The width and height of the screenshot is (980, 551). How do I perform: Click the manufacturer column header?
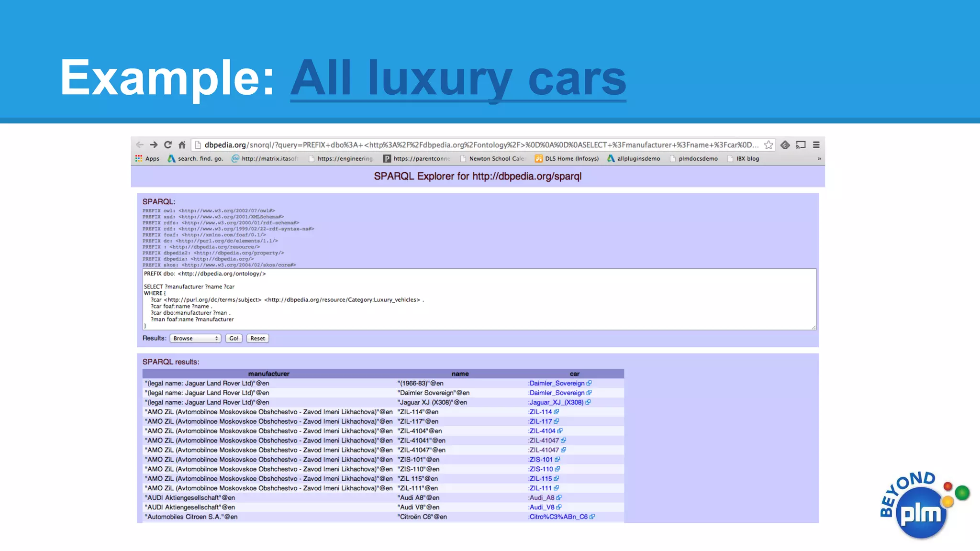point(268,374)
